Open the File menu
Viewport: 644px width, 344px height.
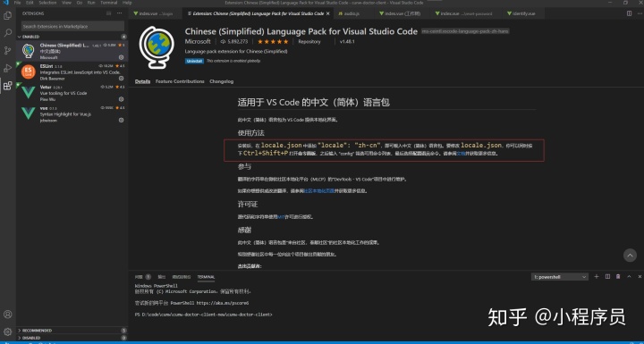(x=17, y=3)
